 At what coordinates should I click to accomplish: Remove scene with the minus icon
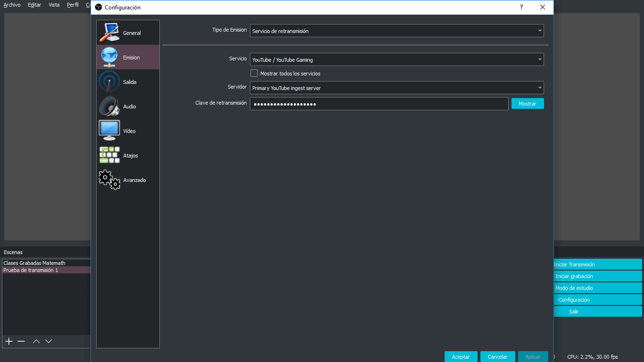[21, 341]
